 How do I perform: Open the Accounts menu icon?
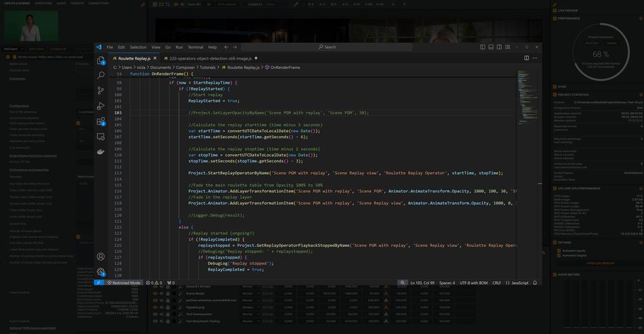pos(100,256)
